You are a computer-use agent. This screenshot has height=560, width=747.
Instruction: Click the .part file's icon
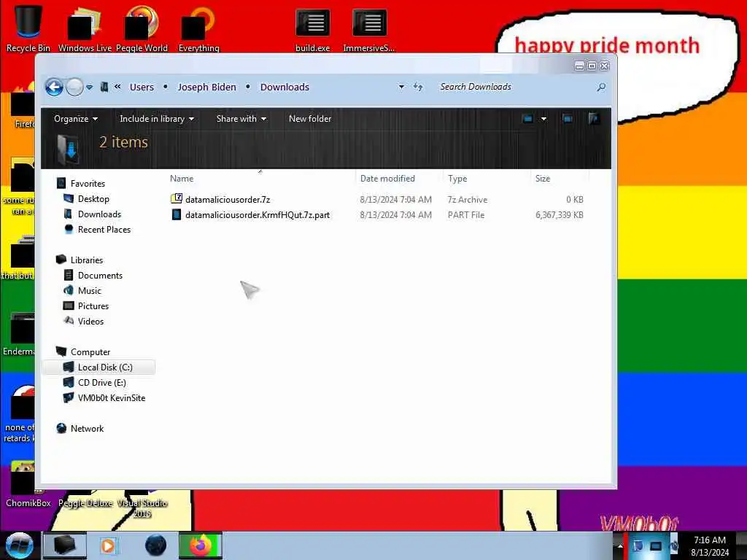click(177, 214)
